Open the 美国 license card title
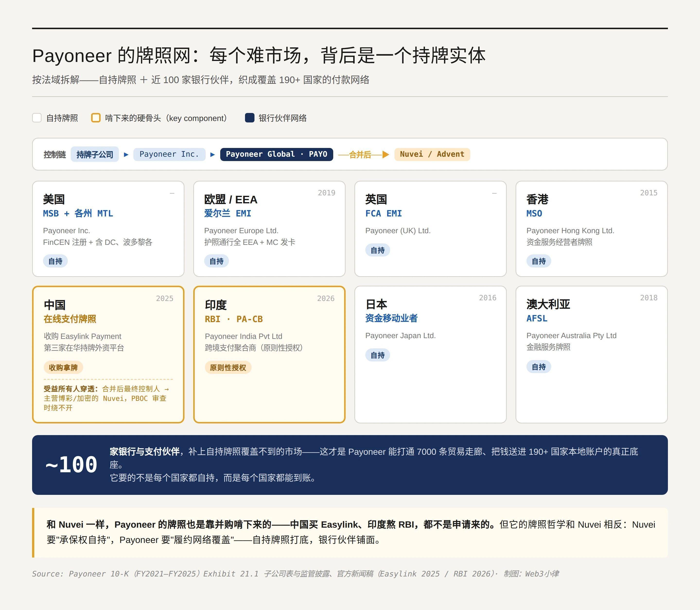 [x=54, y=199]
